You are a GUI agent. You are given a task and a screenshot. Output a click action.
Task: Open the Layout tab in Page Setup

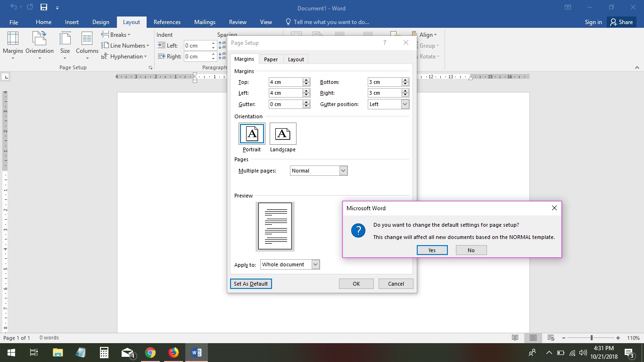tap(296, 59)
